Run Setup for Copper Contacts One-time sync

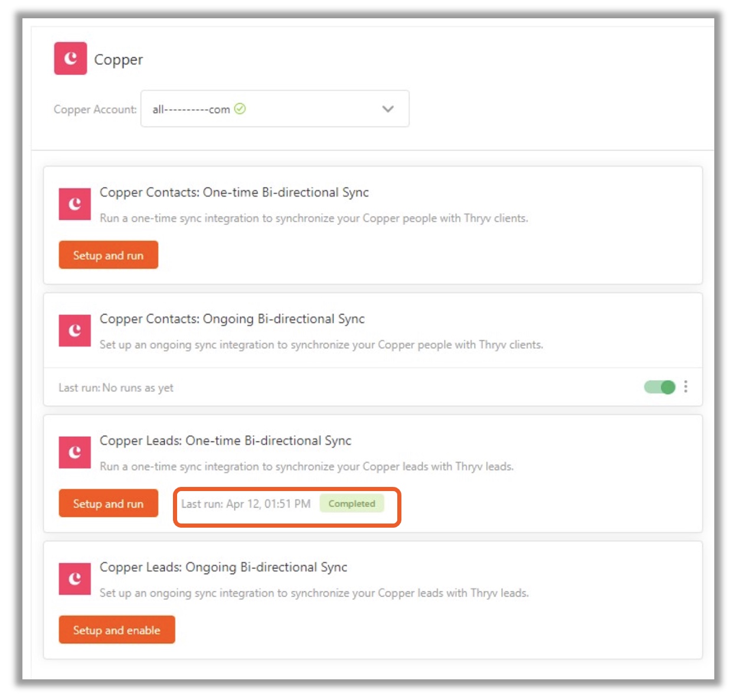pos(109,255)
